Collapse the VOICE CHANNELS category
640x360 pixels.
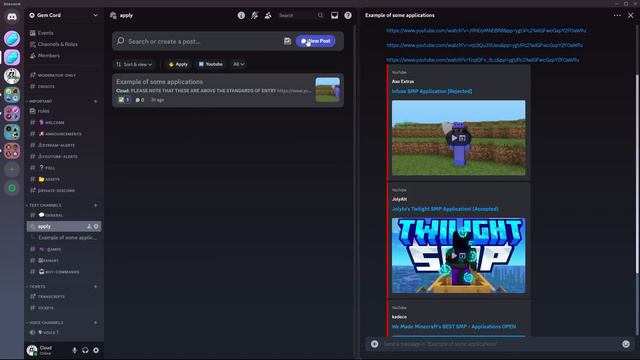pos(45,322)
